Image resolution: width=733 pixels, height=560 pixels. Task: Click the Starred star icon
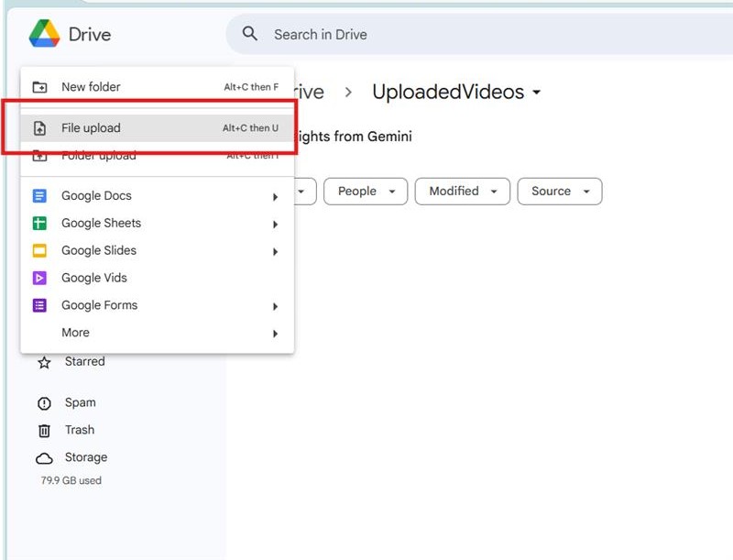(x=44, y=361)
